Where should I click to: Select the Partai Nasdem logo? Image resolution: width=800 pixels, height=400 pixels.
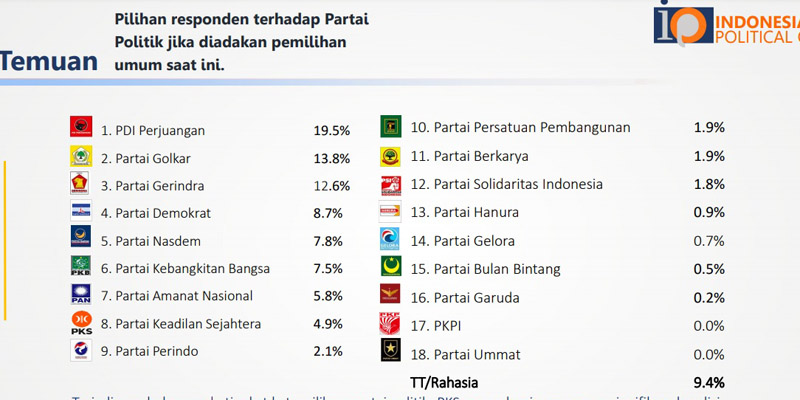pyautogui.click(x=81, y=239)
